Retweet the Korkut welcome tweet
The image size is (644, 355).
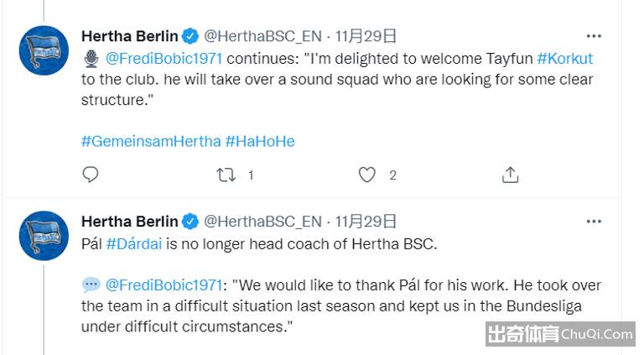coord(226,175)
